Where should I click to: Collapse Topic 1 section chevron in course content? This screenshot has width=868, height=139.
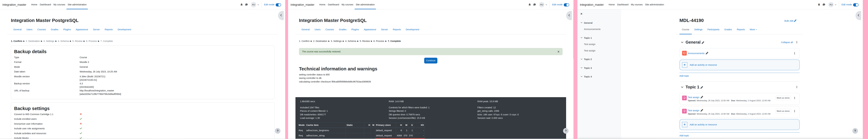[x=682, y=87]
